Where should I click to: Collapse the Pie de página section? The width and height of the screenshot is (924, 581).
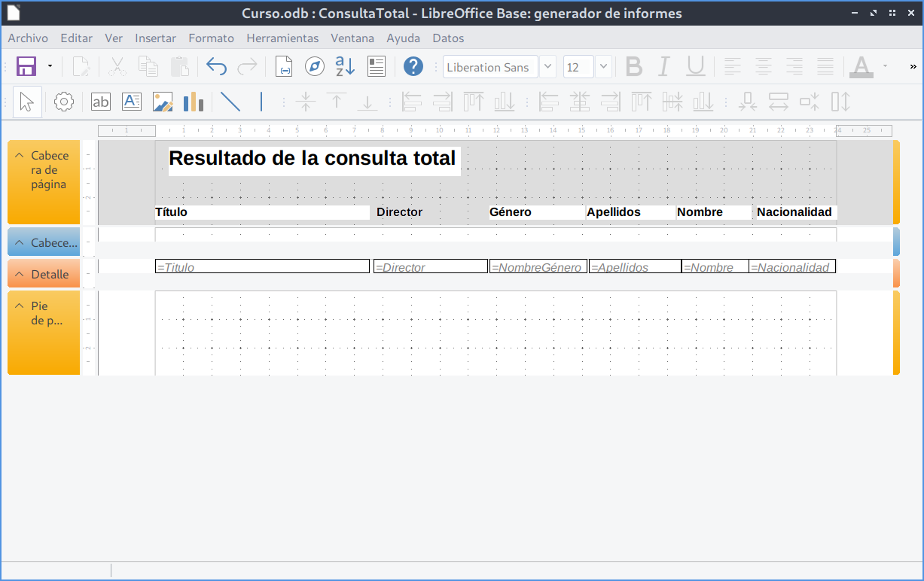(20, 306)
